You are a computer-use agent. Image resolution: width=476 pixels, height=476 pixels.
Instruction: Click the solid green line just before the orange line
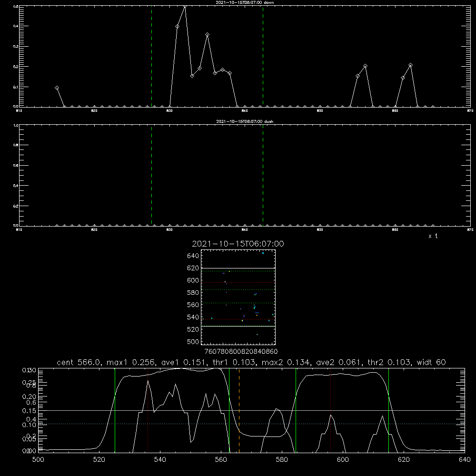[229, 410]
